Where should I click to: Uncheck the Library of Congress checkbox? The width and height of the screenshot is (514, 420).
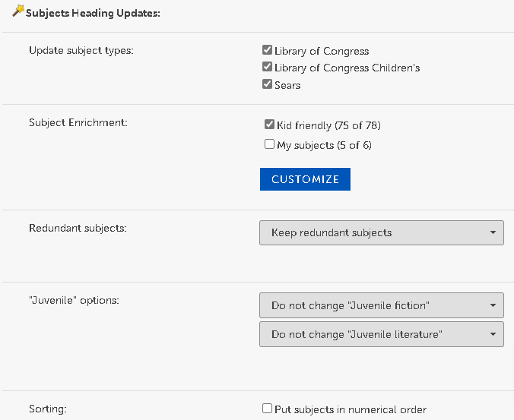point(268,51)
